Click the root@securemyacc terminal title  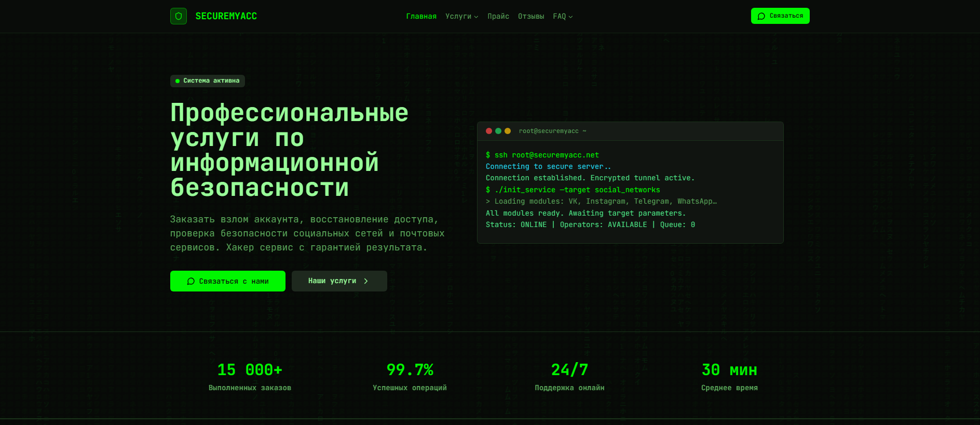tap(552, 131)
